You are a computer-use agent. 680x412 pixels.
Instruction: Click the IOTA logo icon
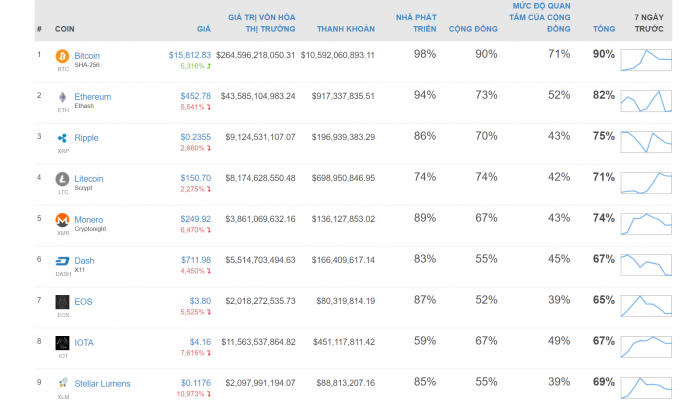(62, 342)
